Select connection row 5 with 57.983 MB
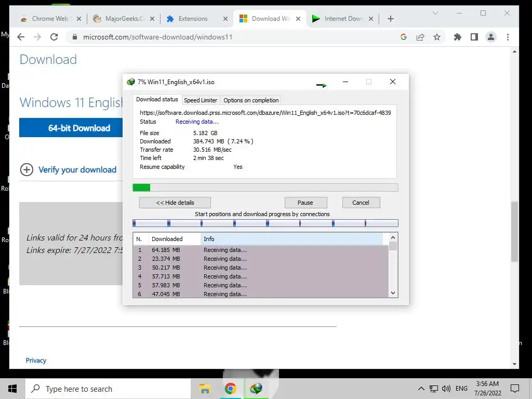The image size is (532, 399). pos(261,285)
